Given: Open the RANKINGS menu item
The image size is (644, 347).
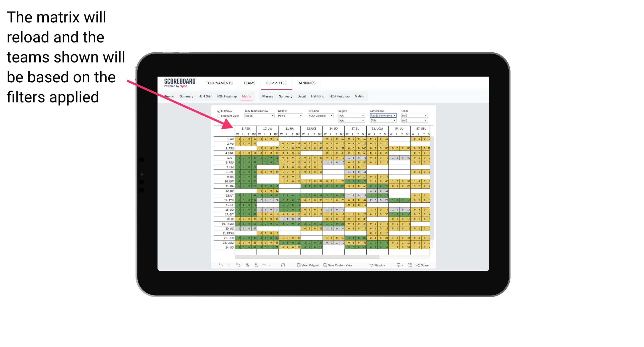Looking at the screenshot, I should [306, 83].
